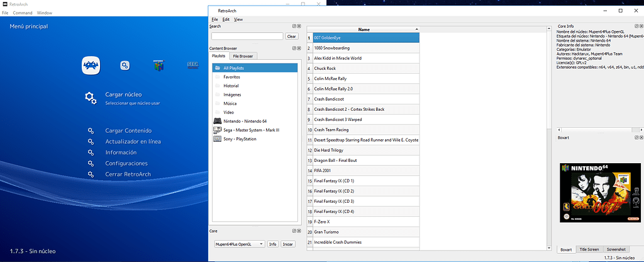
Task: Switch to the Playlists tab
Action: click(x=218, y=55)
